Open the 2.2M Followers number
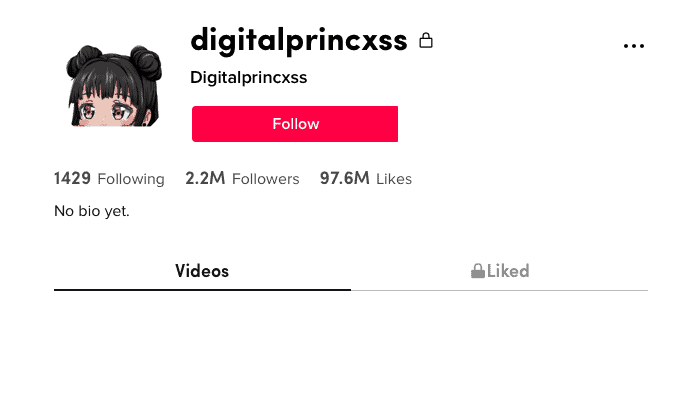Viewport: 696px width, 417px height. [x=205, y=179]
